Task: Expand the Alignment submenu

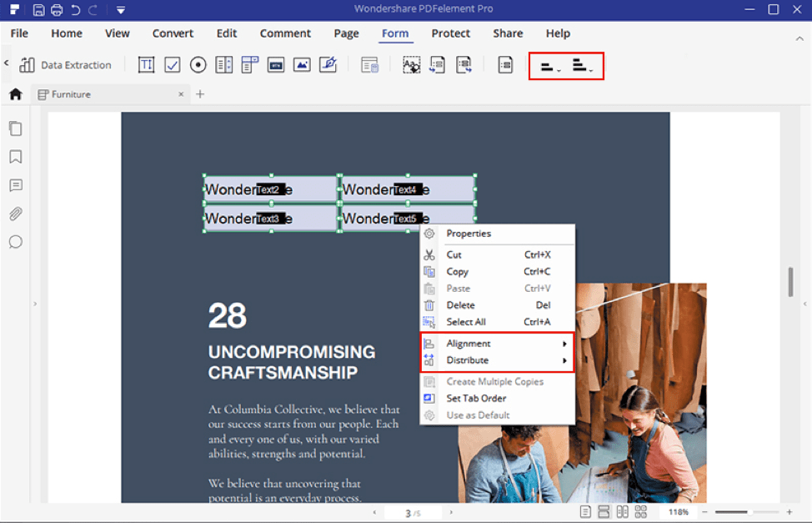Action: pyautogui.click(x=498, y=344)
